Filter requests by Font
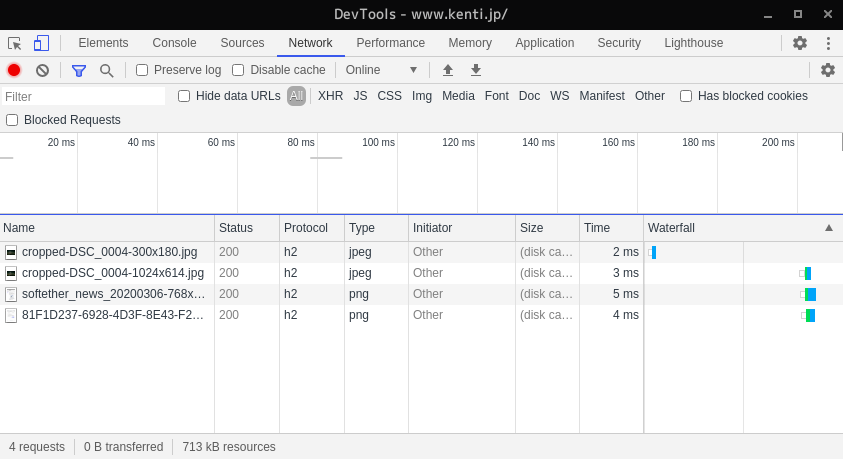843x459 pixels. coord(497,96)
